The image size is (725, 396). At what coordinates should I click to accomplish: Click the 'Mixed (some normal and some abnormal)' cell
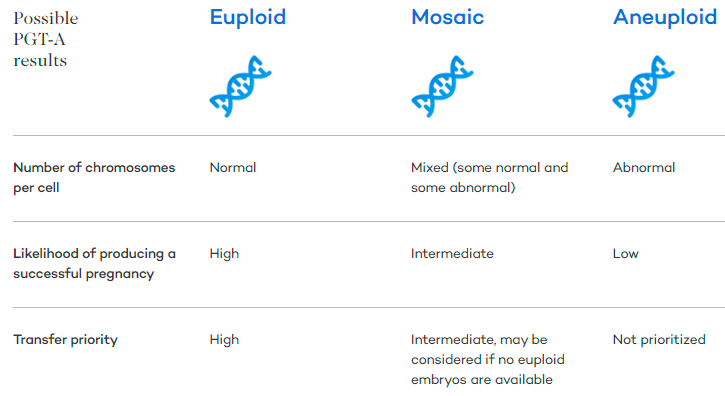[490, 178]
